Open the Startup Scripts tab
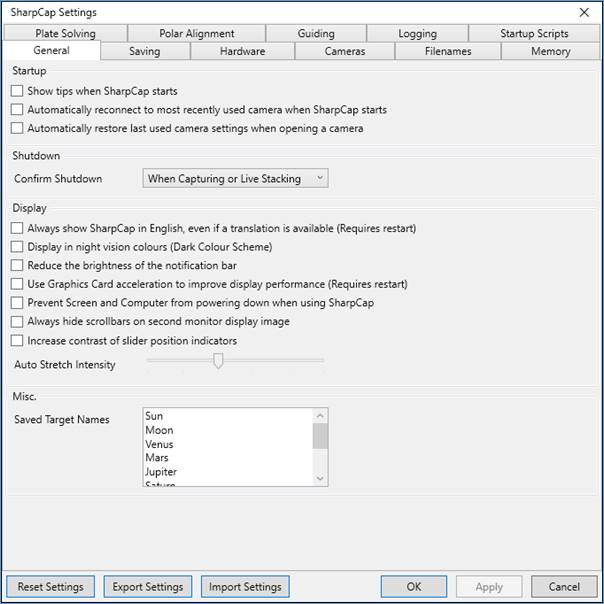This screenshot has height=604, width=604. 534,34
